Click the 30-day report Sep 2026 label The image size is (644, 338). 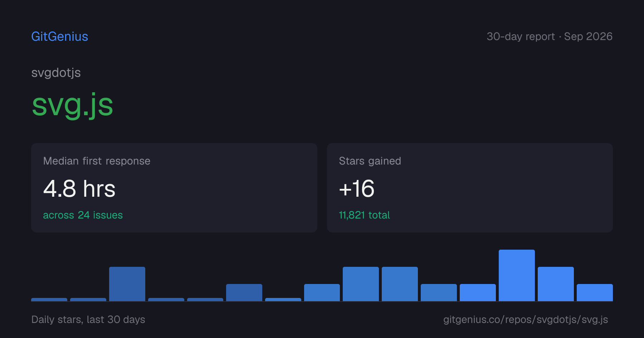click(x=550, y=36)
